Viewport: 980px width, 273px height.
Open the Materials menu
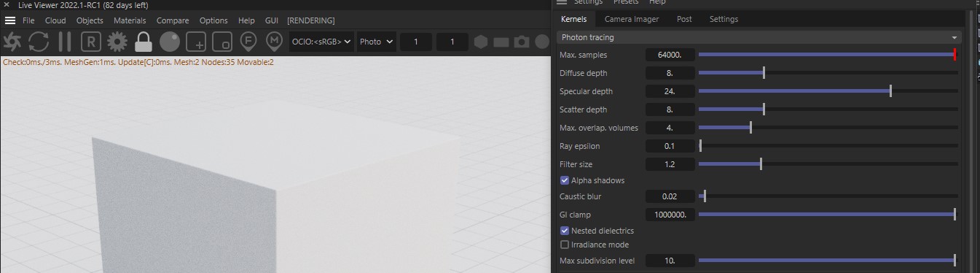point(130,20)
